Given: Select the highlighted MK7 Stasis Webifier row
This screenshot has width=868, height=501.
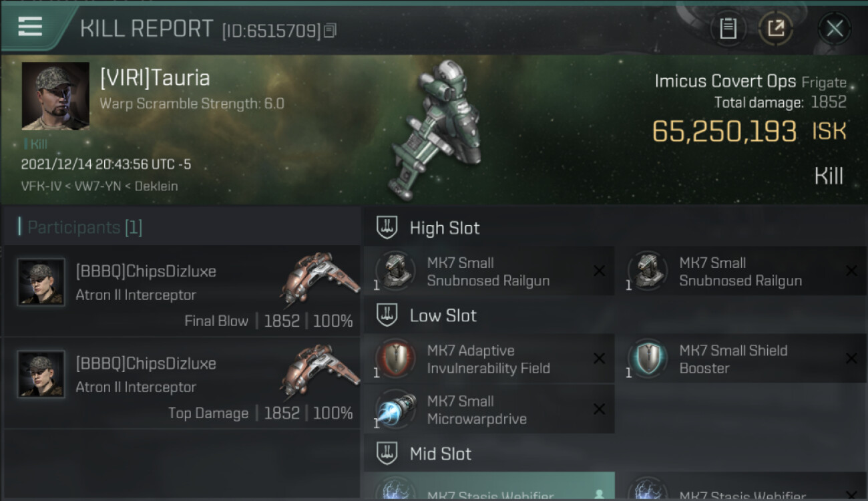Looking at the screenshot, I should pos(489,487).
